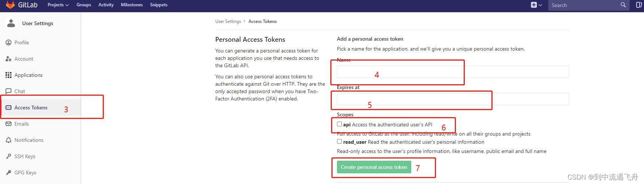The image size is (644, 184).
Task: Enable the api scope checkbox
Action: pyautogui.click(x=339, y=124)
